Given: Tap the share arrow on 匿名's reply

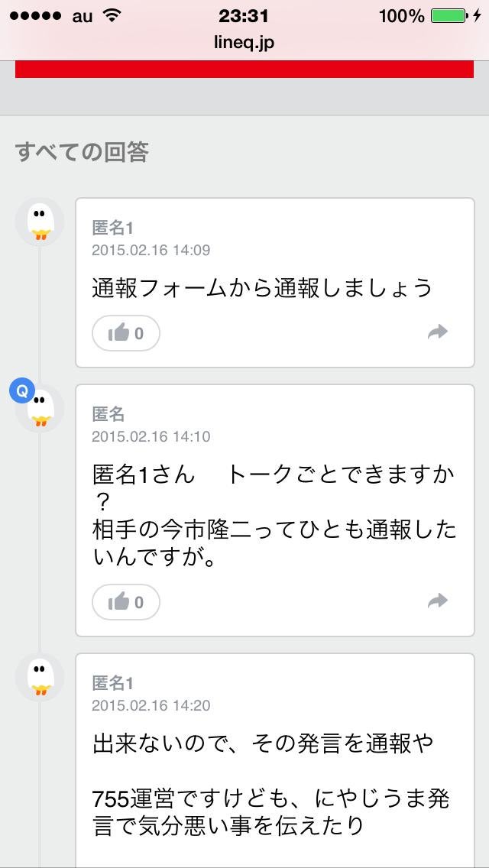Looking at the screenshot, I should coord(438,602).
